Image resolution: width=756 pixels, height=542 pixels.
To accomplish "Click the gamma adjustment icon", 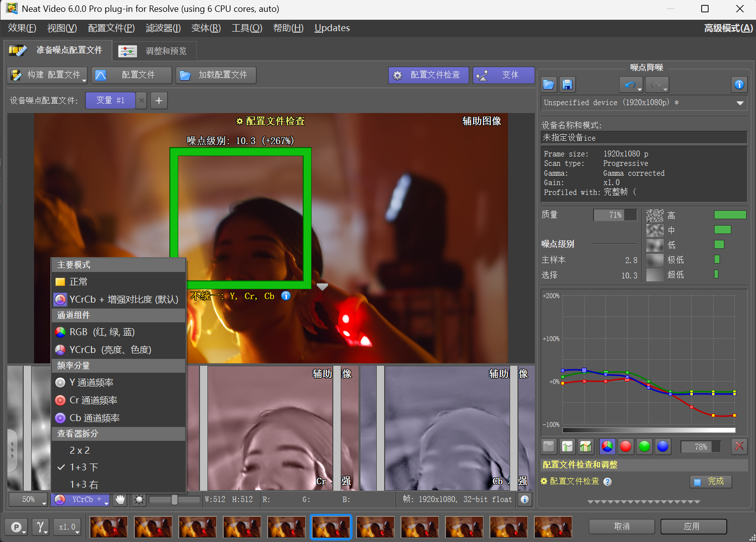I will (x=40, y=527).
